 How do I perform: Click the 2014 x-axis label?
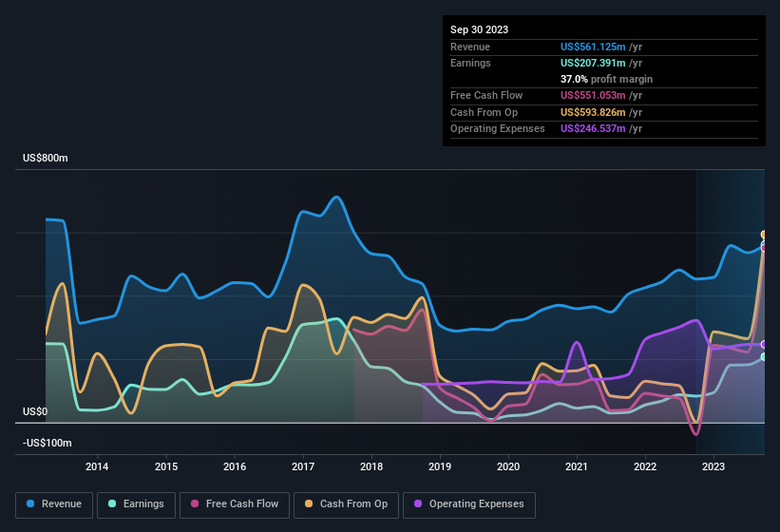(97, 466)
